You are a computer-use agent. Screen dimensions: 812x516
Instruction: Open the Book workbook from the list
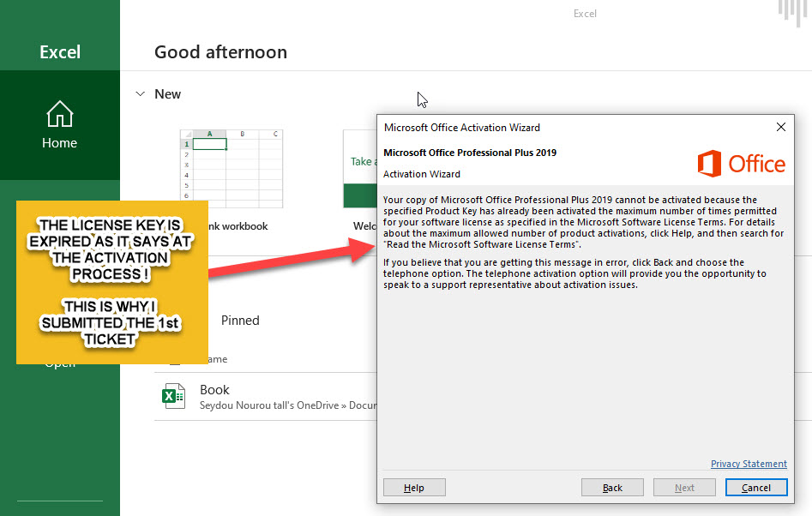[214, 390]
